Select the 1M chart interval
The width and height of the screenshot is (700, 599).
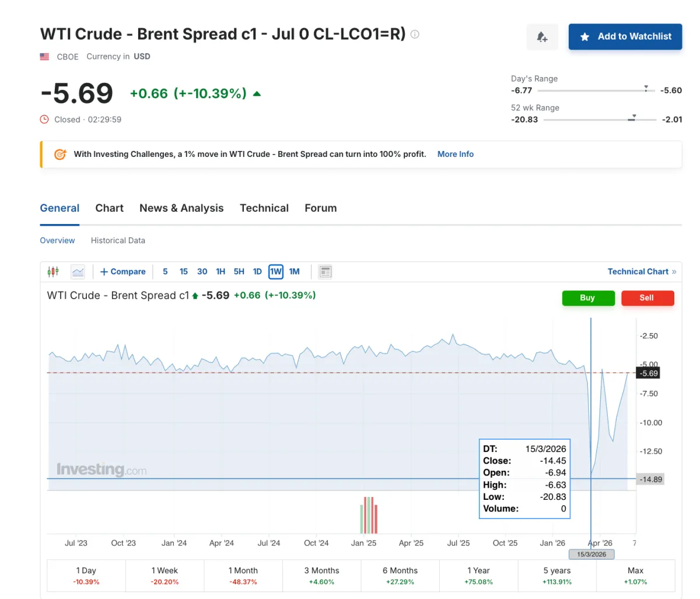(x=294, y=271)
